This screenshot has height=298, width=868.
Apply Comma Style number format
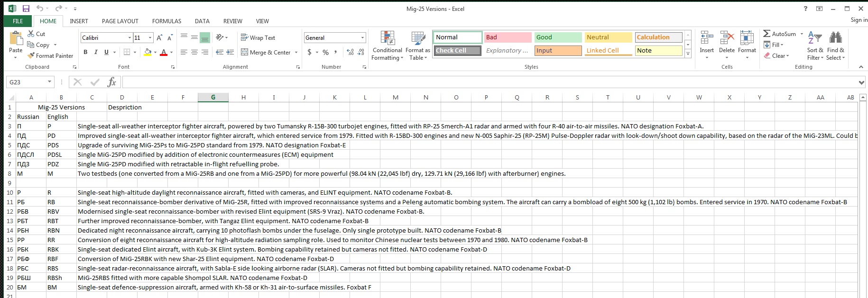click(x=336, y=52)
